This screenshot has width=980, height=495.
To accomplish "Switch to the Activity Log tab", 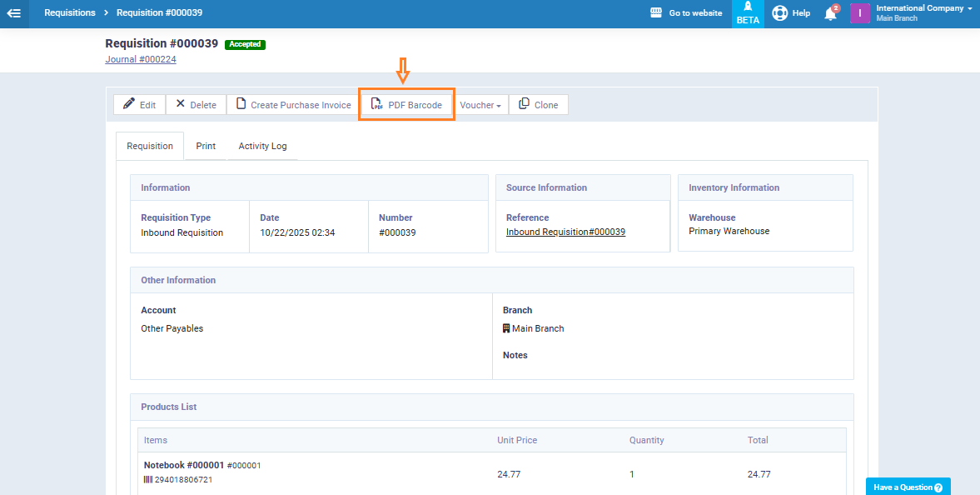I will pos(262,146).
